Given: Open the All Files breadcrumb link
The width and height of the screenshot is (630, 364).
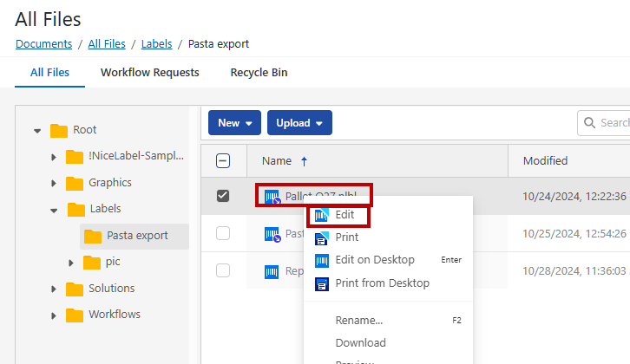Looking at the screenshot, I should 107,43.
